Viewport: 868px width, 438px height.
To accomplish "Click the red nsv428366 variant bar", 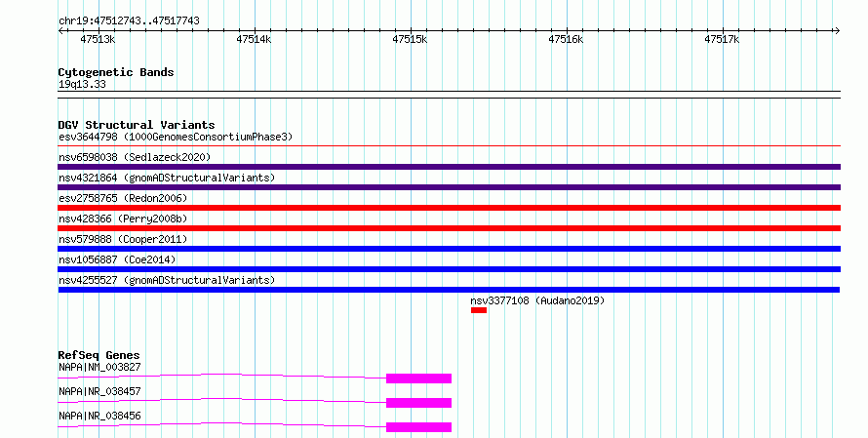I will [449, 228].
